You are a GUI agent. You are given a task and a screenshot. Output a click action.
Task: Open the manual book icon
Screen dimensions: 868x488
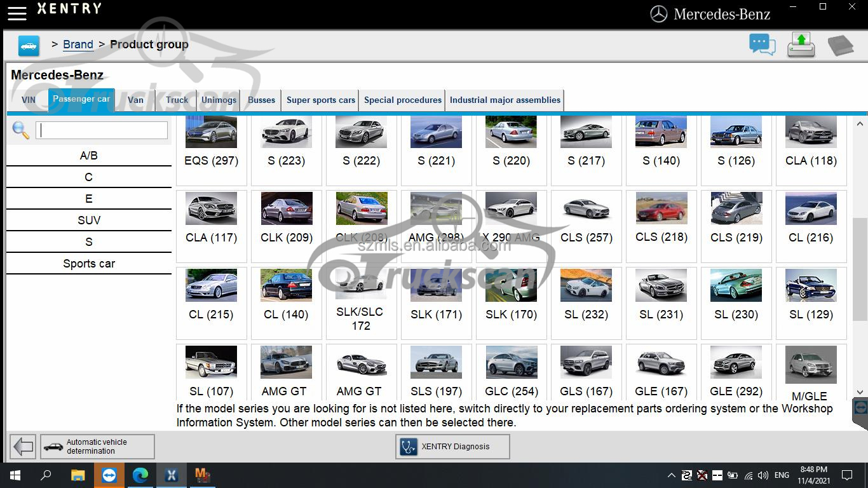point(840,46)
